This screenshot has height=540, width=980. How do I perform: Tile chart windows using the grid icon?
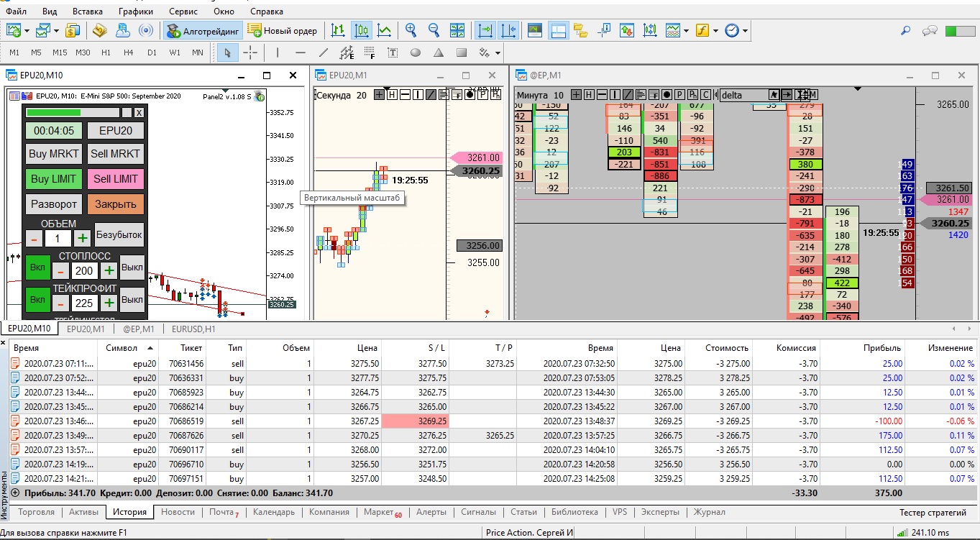pos(457,30)
